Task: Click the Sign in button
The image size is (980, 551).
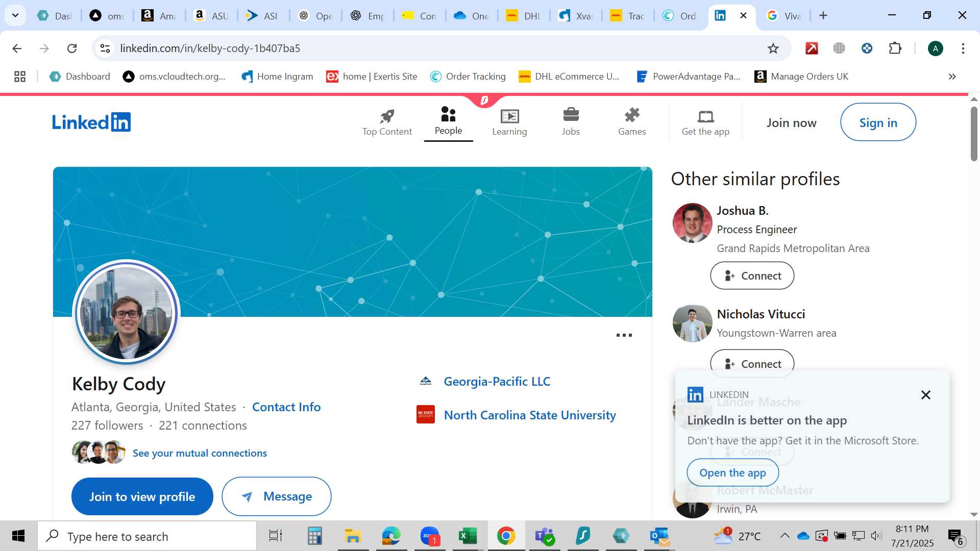Action: point(878,122)
